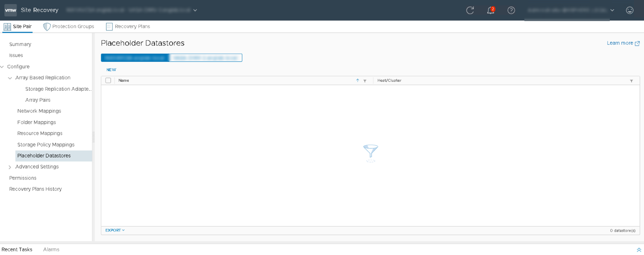Collapse the Configure tree section
Viewport: 644px width, 255px height.
(2, 67)
